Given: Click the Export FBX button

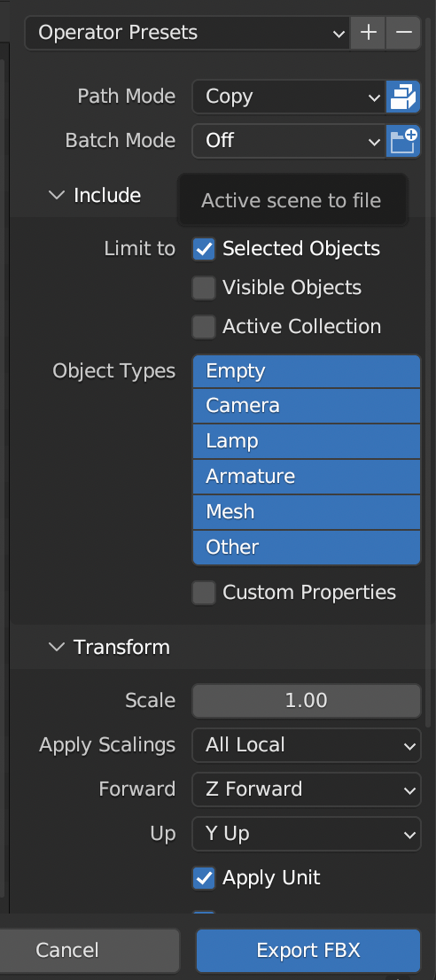Looking at the screenshot, I should coord(308,951).
